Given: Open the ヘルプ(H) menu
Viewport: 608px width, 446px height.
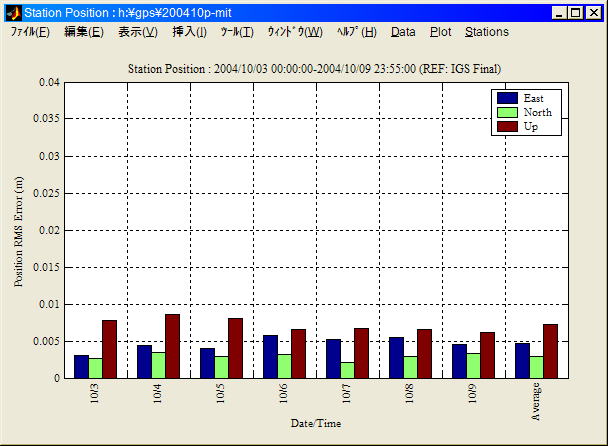Looking at the screenshot, I should pyautogui.click(x=356, y=32).
